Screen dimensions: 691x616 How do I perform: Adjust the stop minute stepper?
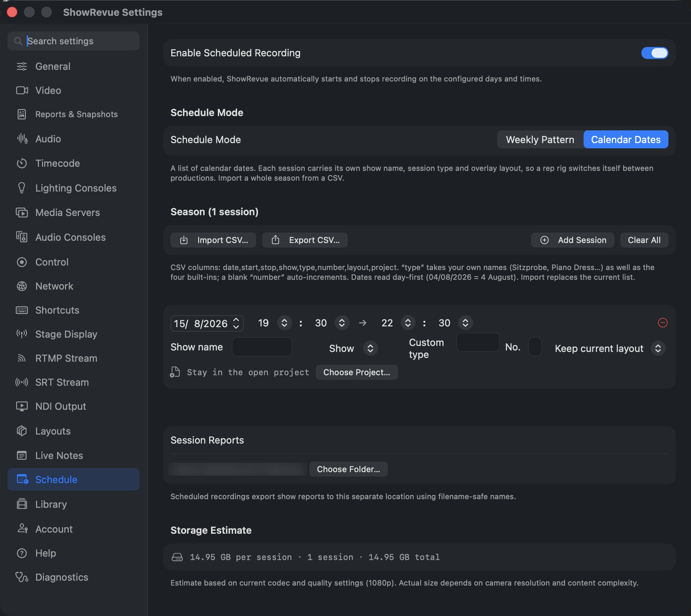pyautogui.click(x=465, y=323)
